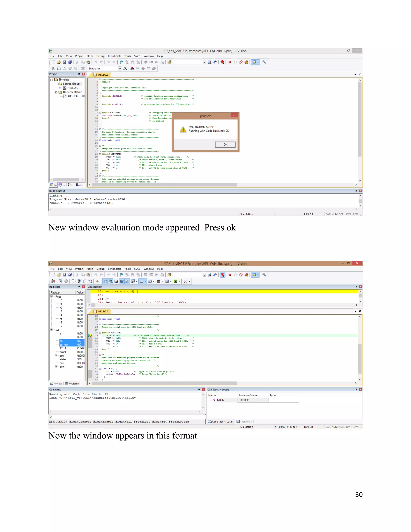Screen dimensions: 411x532
Task: Close the Build Output panel
Action: [x=360, y=191]
